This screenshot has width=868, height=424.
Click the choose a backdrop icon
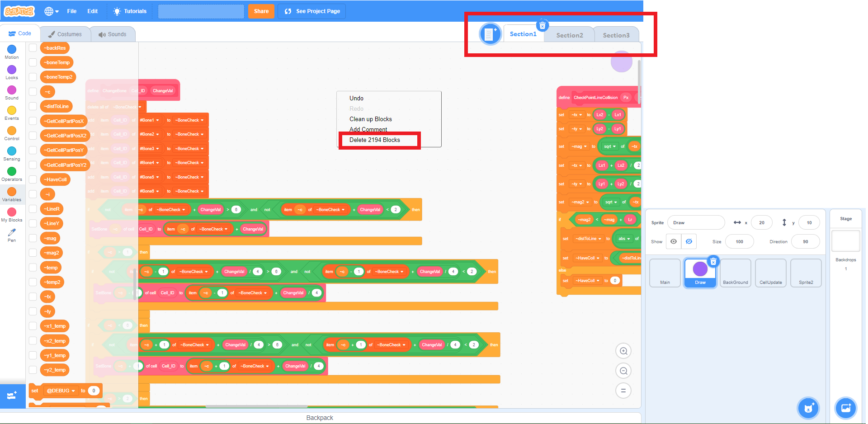click(x=845, y=408)
